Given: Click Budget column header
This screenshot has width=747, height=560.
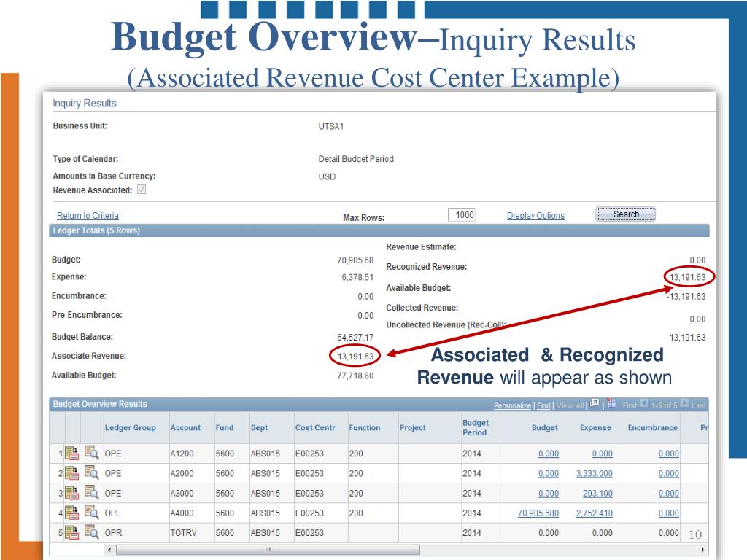Looking at the screenshot, I should pos(544,427).
